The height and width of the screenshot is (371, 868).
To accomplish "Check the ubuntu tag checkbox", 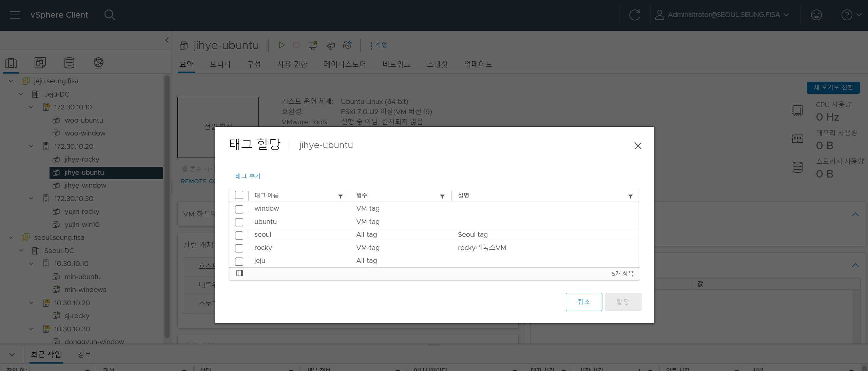I will point(239,222).
